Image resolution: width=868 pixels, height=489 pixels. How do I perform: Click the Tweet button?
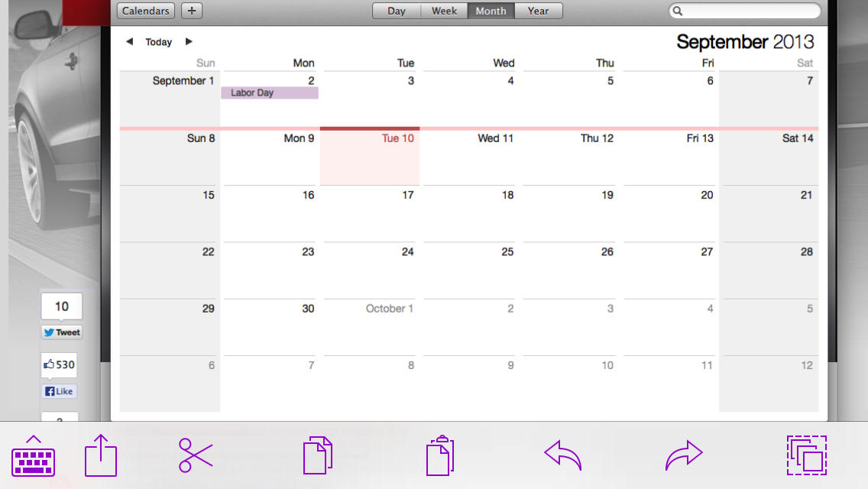61,332
